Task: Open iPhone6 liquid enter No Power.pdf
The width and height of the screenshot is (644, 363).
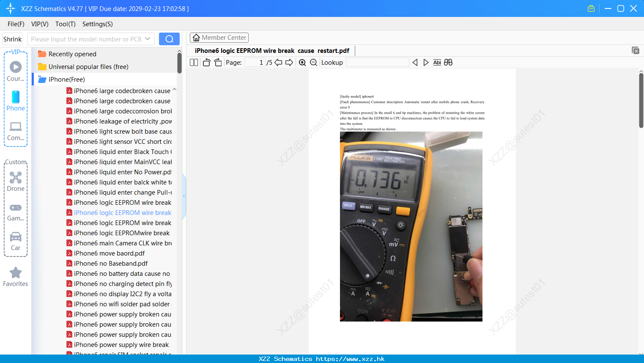Action: (x=119, y=172)
